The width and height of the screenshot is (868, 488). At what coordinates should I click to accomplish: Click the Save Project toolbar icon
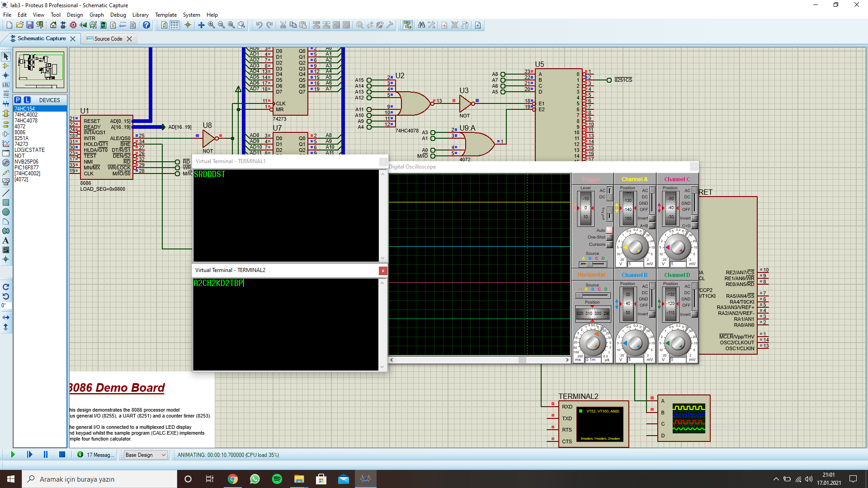[x=29, y=25]
